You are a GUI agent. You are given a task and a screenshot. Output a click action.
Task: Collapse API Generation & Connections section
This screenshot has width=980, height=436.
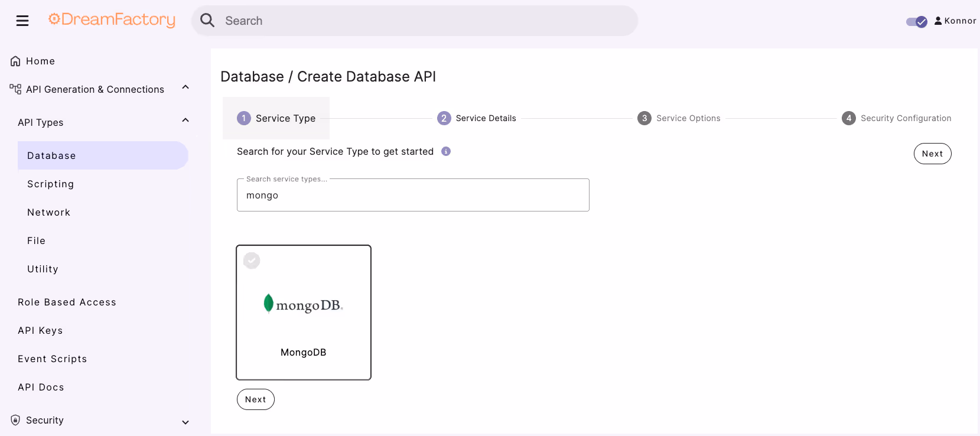click(x=185, y=87)
